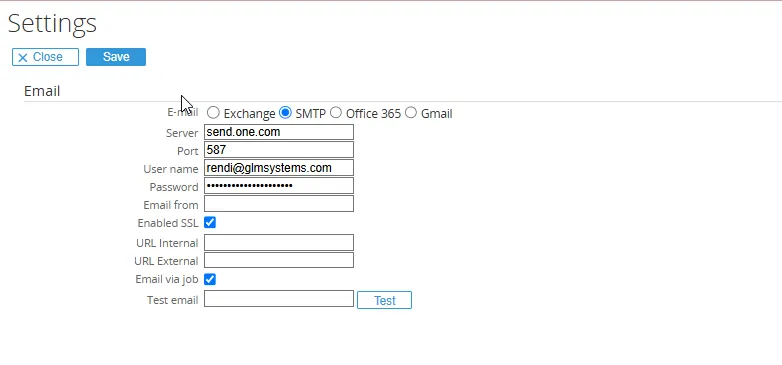Choose Office 365 as email type

(336, 113)
